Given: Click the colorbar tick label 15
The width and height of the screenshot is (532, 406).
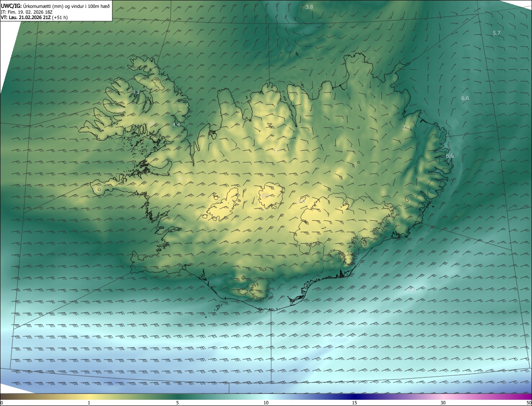Looking at the screenshot, I should pos(355,403).
